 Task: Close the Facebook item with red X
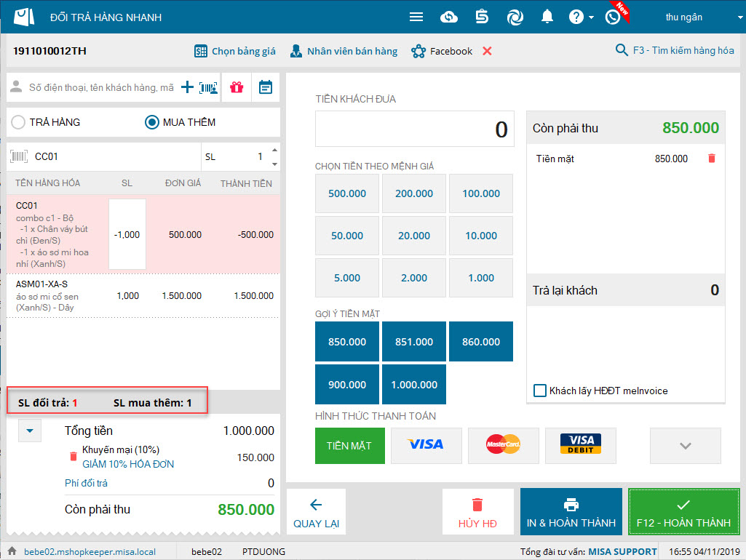(x=487, y=51)
